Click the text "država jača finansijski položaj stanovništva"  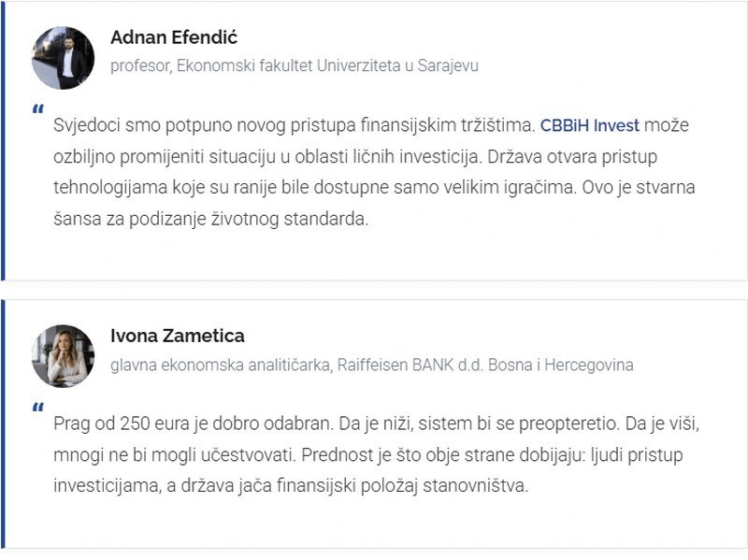click(354, 486)
